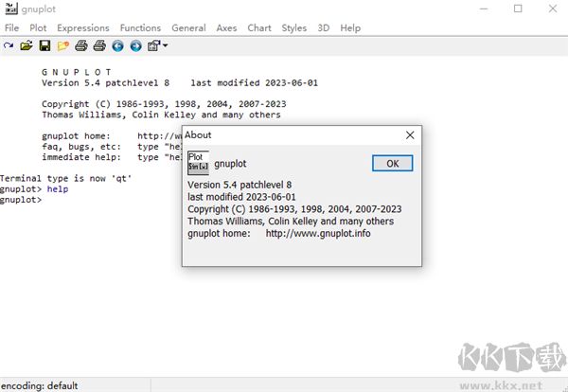Viewport: 568px width, 392px height.
Task: Open the Expressions menu
Action: (x=83, y=27)
